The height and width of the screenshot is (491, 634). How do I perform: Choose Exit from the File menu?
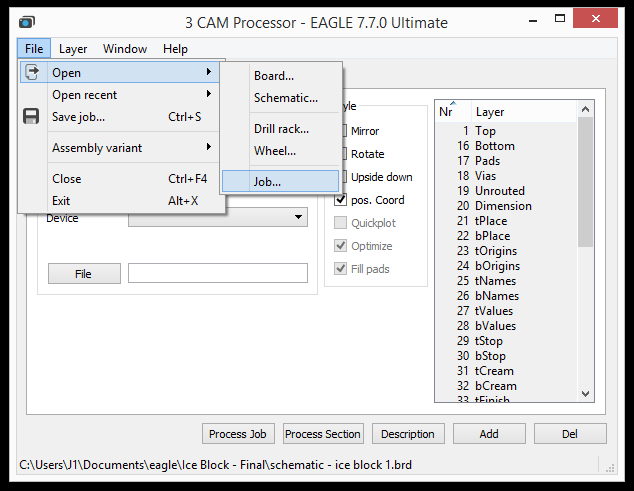(120, 201)
